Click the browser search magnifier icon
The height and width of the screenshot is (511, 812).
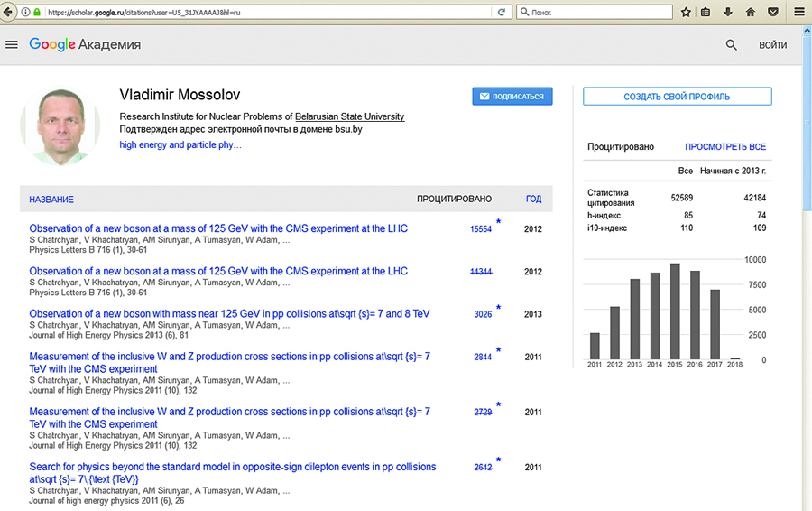(x=524, y=12)
